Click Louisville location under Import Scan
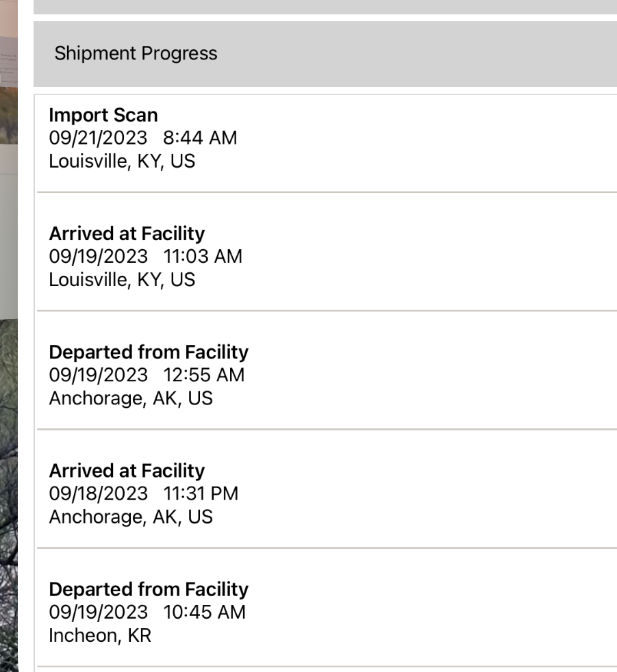617x672 pixels. pyautogui.click(x=122, y=161)
